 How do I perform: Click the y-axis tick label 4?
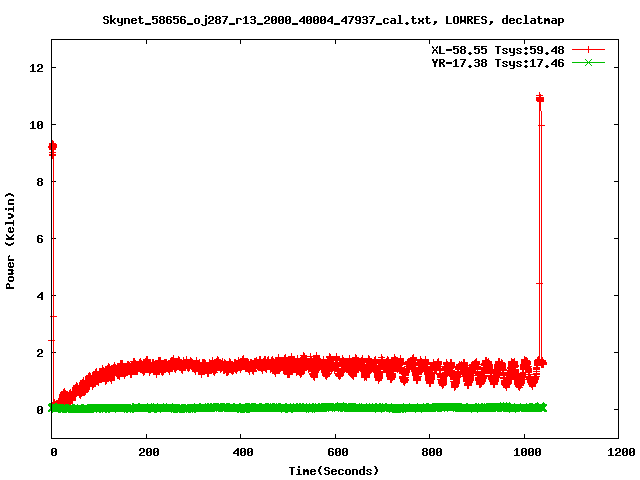40,296
